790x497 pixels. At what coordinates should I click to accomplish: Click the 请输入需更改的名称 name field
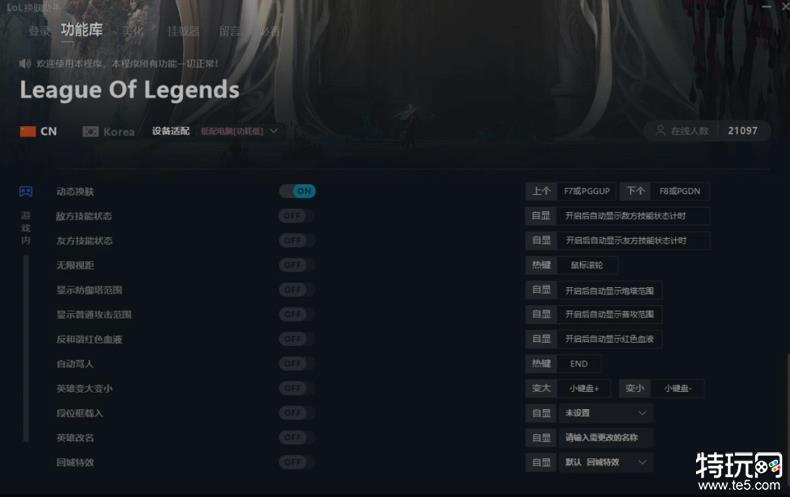606,438
